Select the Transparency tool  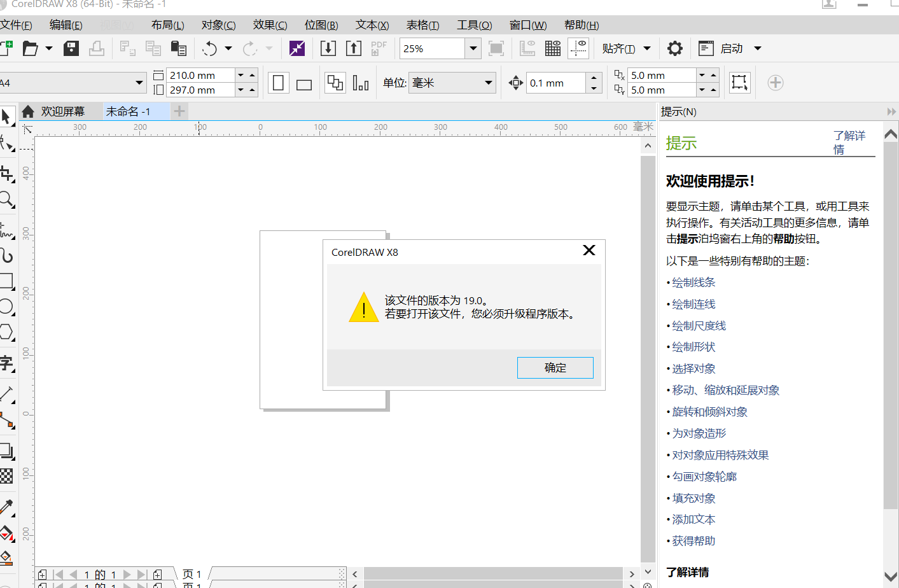coord(8,475)
